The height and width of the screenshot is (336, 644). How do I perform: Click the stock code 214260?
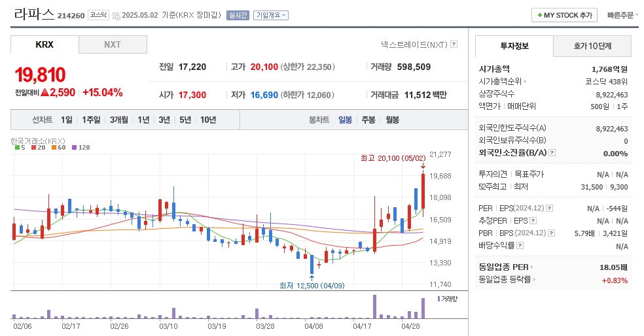(x=71, y=16)
